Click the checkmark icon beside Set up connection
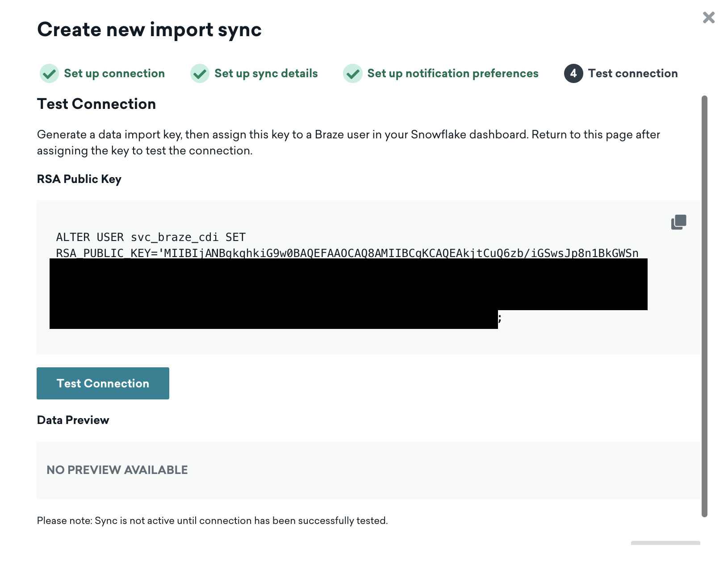This screenshot has width=728, height=565. tap(49, 74)
